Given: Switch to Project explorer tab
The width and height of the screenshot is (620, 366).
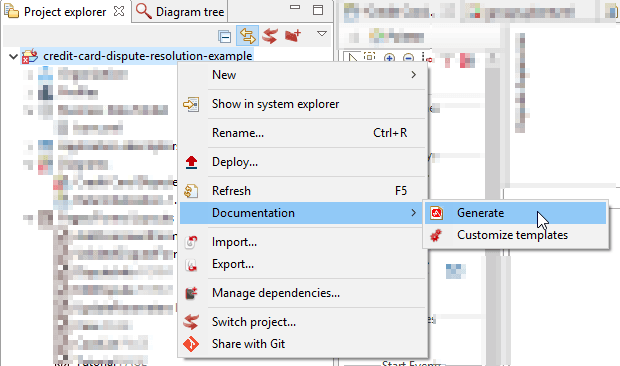Looking at the screenshot, I should 65,12.
